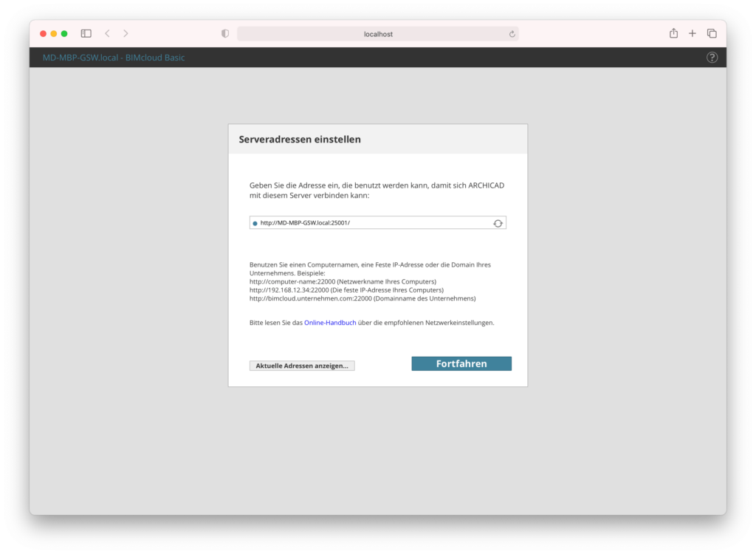
Task: Reload the page via address bar icon
Action: coord(512,33)
